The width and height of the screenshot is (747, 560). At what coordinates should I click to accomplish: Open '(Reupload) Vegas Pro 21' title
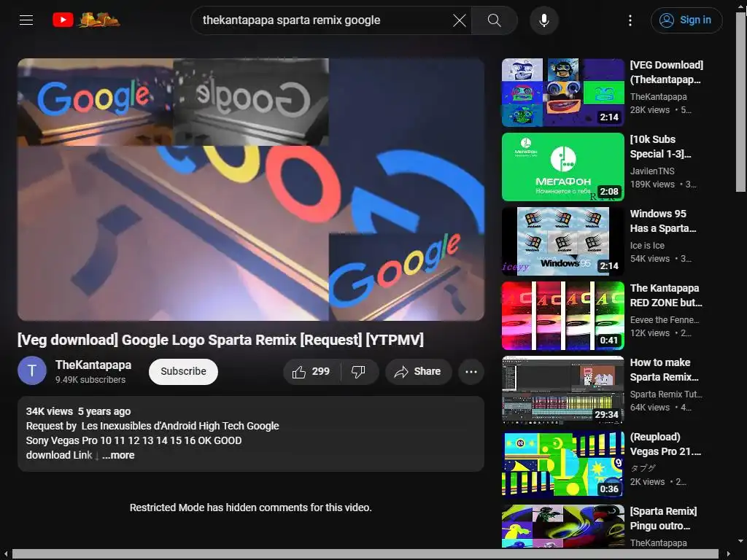[x=665, y=444]
